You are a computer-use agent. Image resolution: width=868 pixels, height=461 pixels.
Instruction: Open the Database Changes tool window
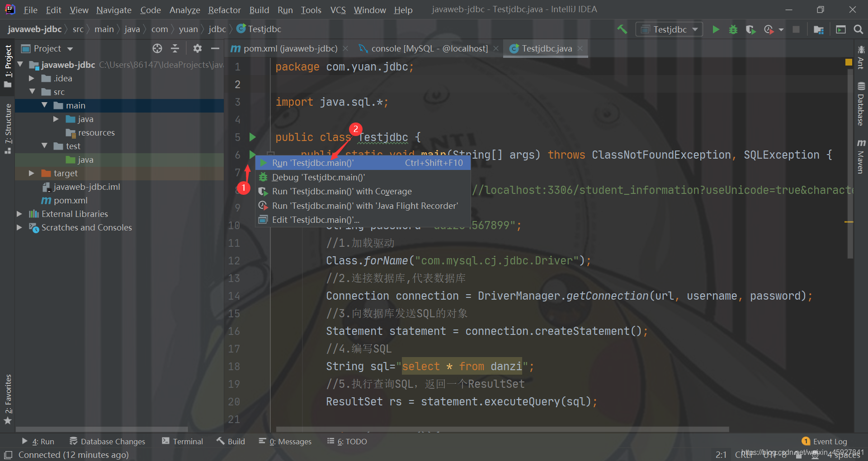click(107, 442)
